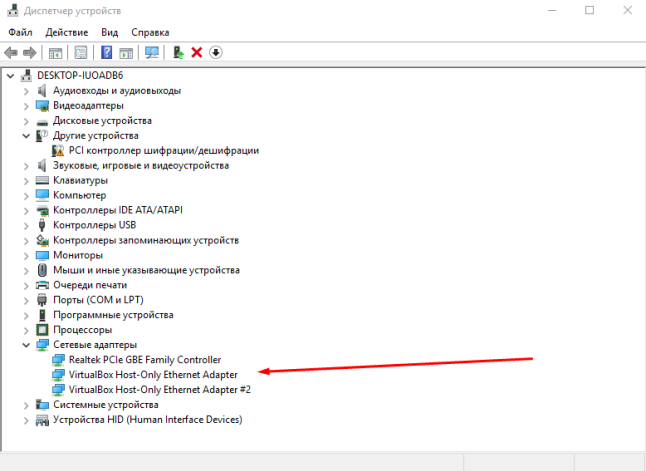Open the Файл menu
The height and width of the screenshot is (471, 646).
click(x=20, y=32)
